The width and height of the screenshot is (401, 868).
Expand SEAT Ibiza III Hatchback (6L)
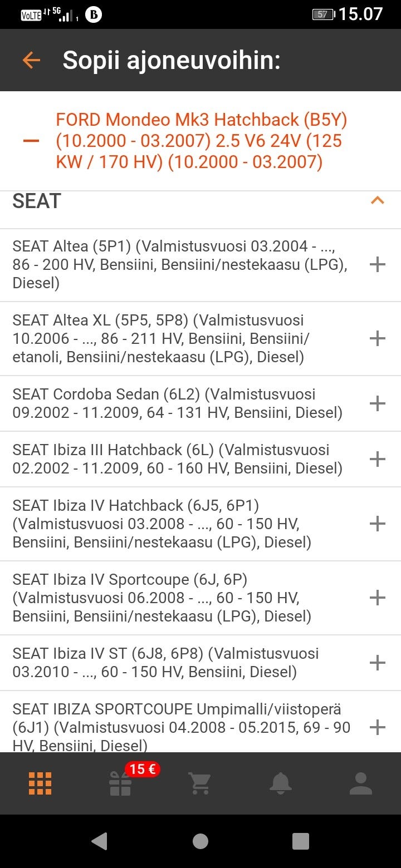pyautogui.click(x=377, y=459)
